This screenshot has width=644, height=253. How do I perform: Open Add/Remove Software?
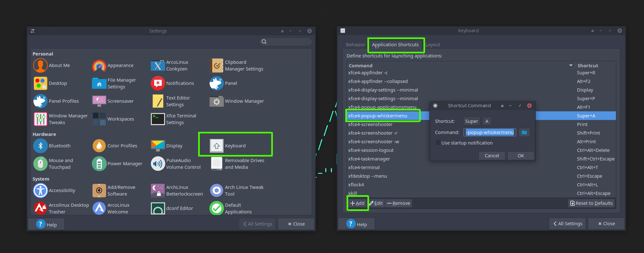pos(114,190)
